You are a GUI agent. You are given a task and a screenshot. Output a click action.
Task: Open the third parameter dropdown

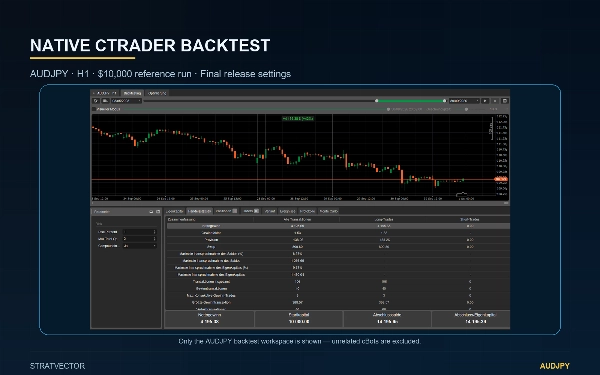point(139,246)
